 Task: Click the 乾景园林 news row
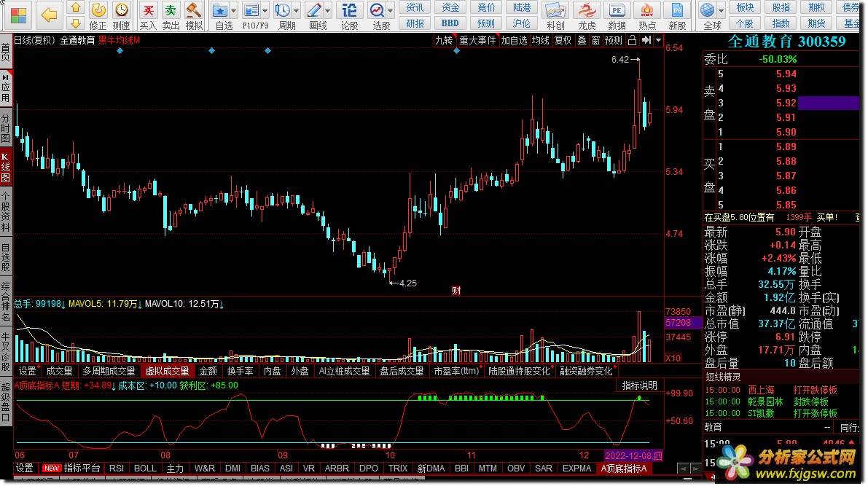[781, 402]
